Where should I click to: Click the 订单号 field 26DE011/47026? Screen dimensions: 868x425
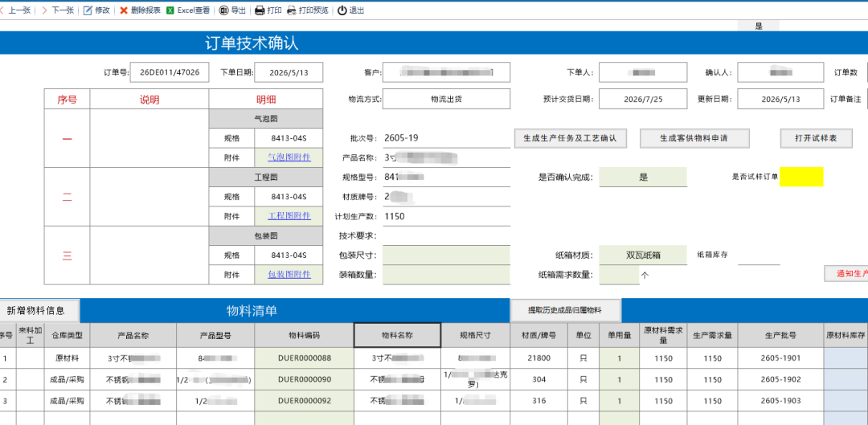click(170, 72)
